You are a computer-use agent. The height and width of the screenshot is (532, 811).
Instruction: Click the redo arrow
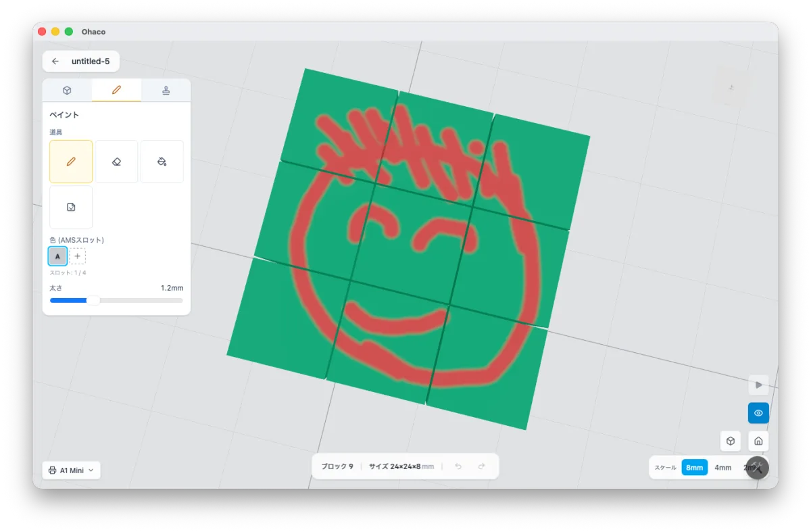482,466
